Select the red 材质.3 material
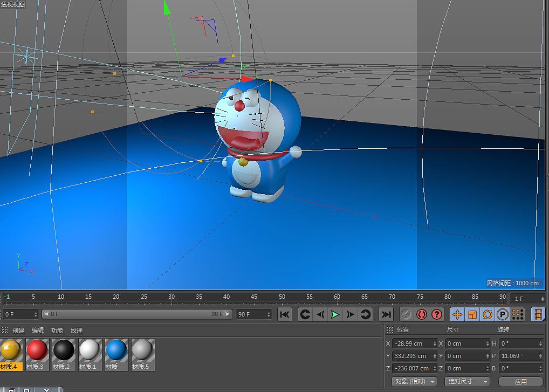 [x=37, y=355]
